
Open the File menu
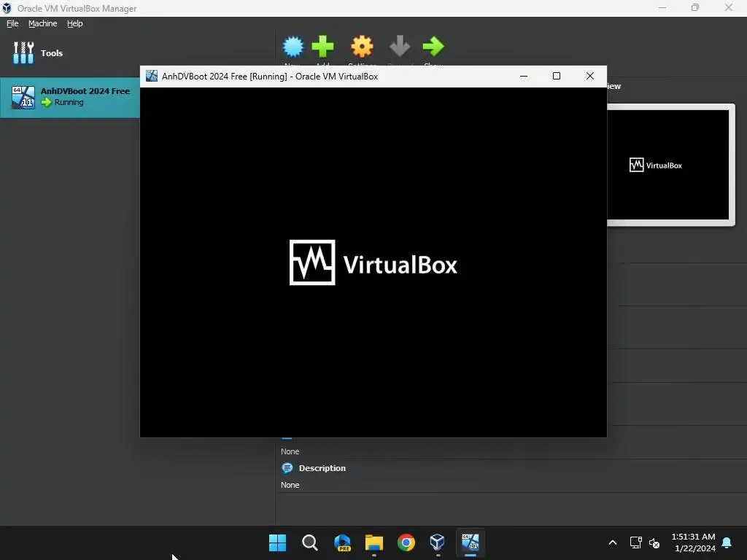12,23
